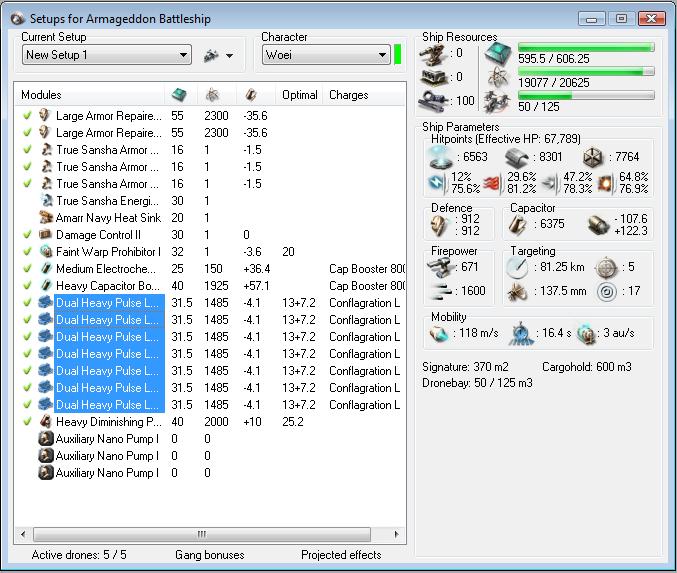Viewport: 677px width, 573px height.
Task: Click the capacitor column header icon
Action: point(251,95)
